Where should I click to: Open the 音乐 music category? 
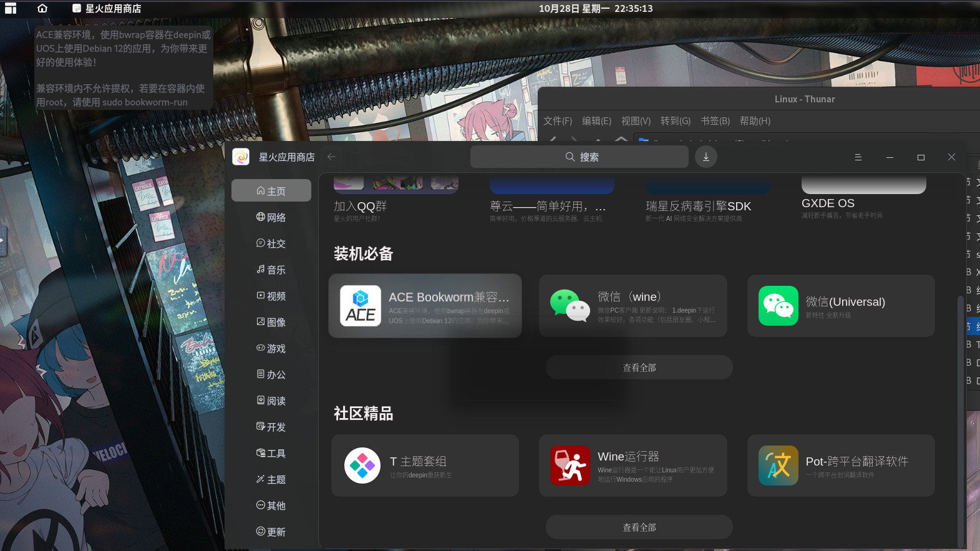[x=271, y=270]
